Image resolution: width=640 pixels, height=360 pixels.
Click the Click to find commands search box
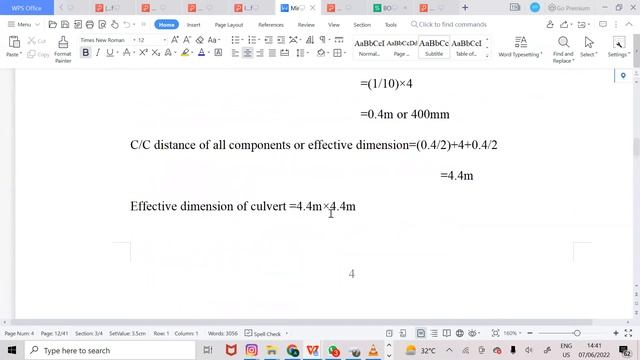(449, 24)
